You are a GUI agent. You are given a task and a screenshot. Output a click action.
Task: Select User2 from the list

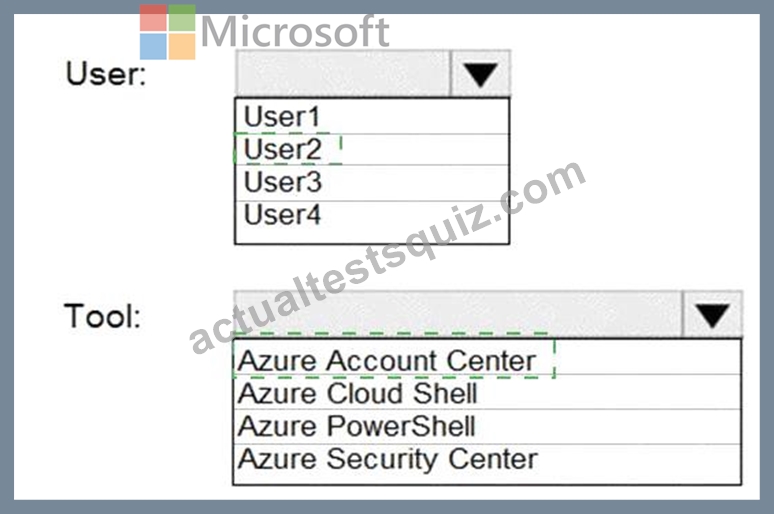click(x=372, y=149)
